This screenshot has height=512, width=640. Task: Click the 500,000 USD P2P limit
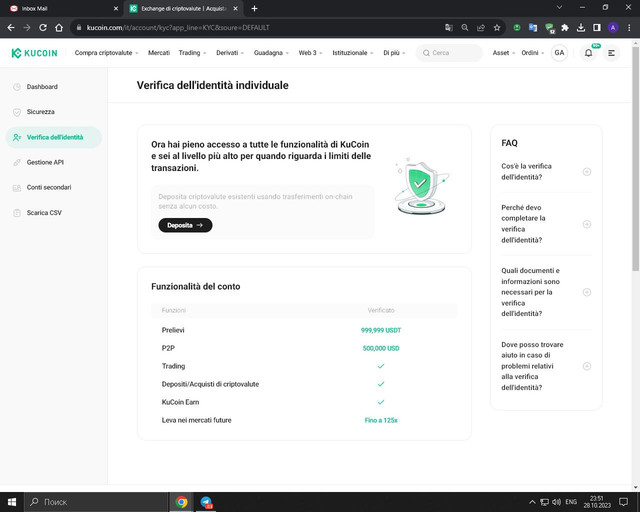point(381,348)
